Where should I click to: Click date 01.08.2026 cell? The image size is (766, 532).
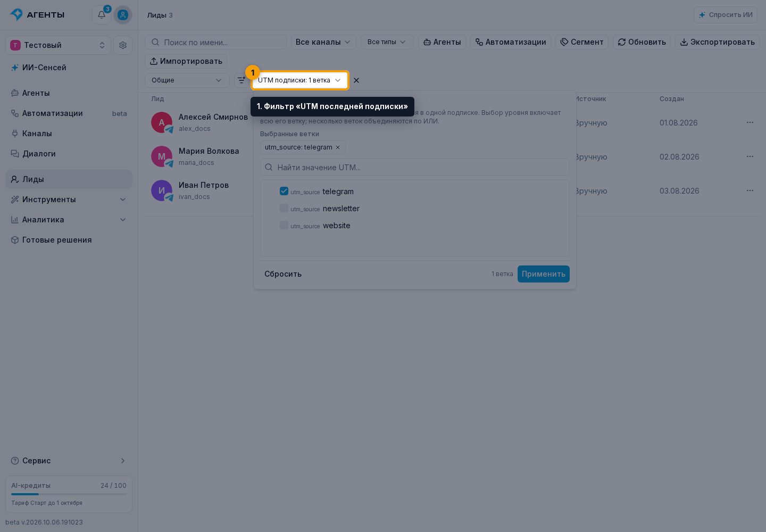679,123
